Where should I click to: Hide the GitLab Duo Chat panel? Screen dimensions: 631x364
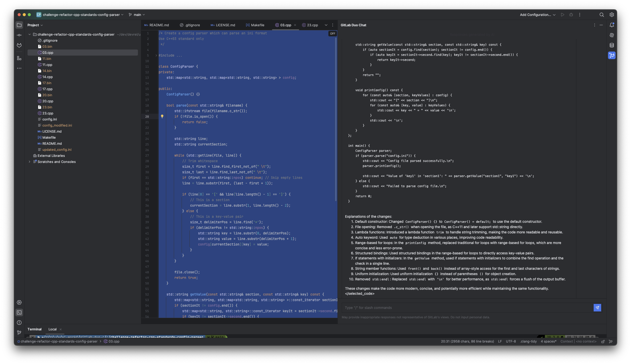coord(601,25)
